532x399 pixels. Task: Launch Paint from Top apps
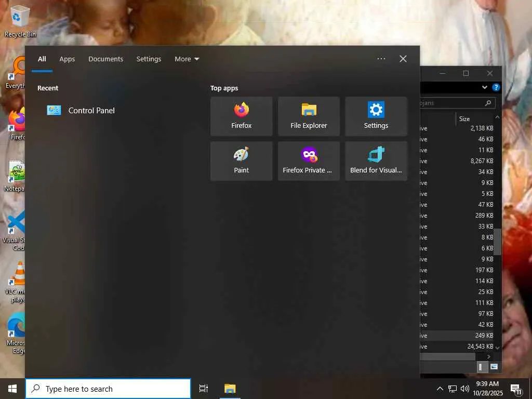241,161
